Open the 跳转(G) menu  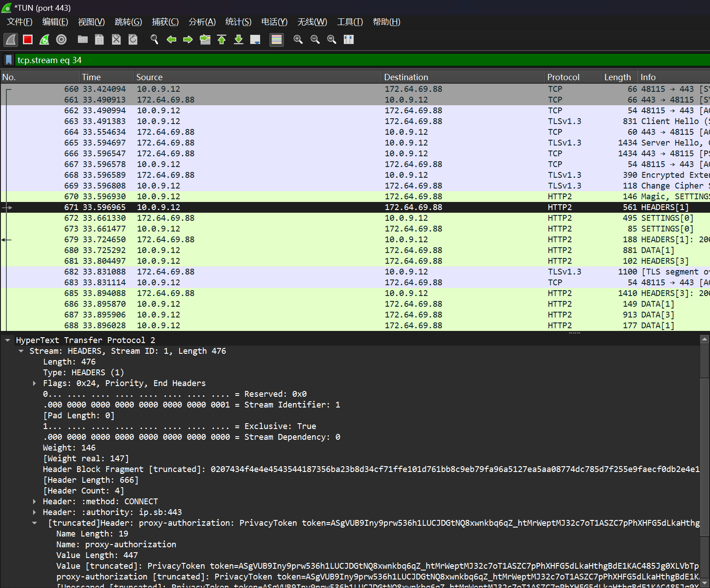[128, 22]
